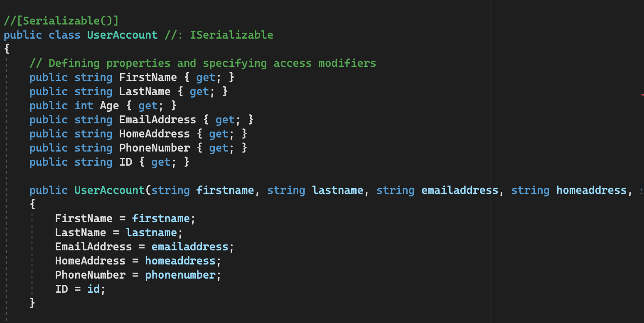644x323 pixels.
Task: Click the ID property name
Action: [x=125, y=162]
